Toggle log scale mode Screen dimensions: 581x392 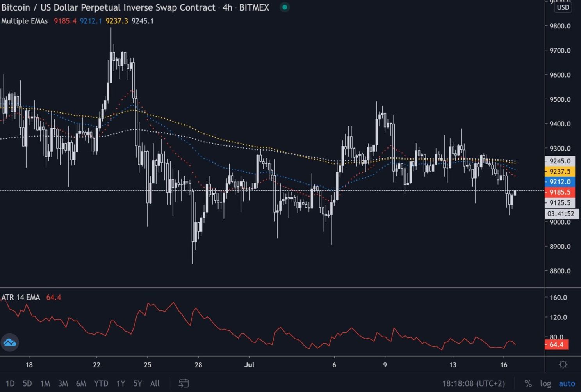pos(545,383)
